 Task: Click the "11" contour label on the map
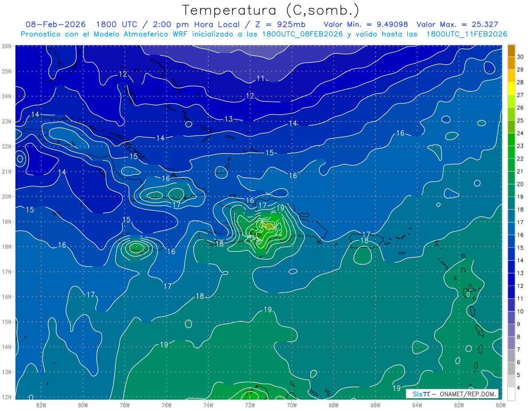[261, 78]
